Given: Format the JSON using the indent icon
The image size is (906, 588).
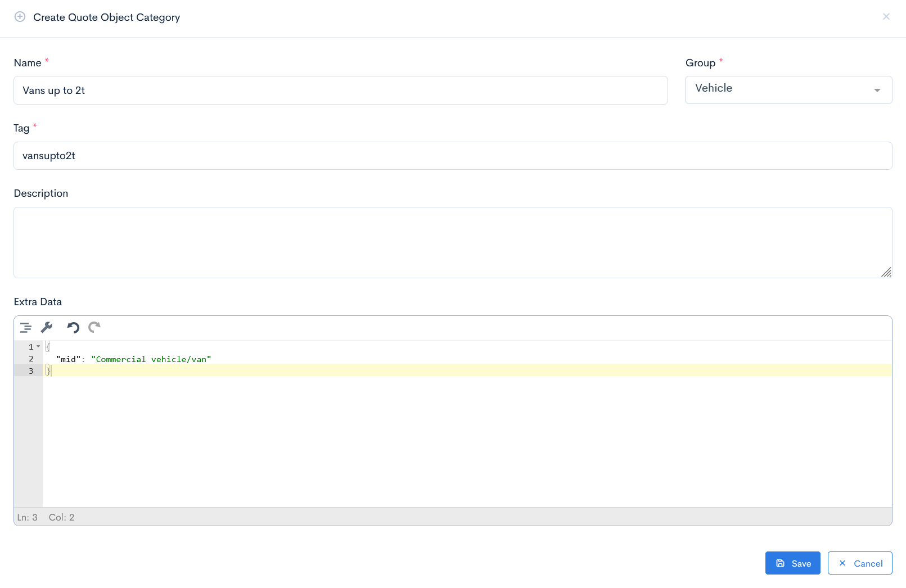Looking at the screenshot, I should pos(25,327).
